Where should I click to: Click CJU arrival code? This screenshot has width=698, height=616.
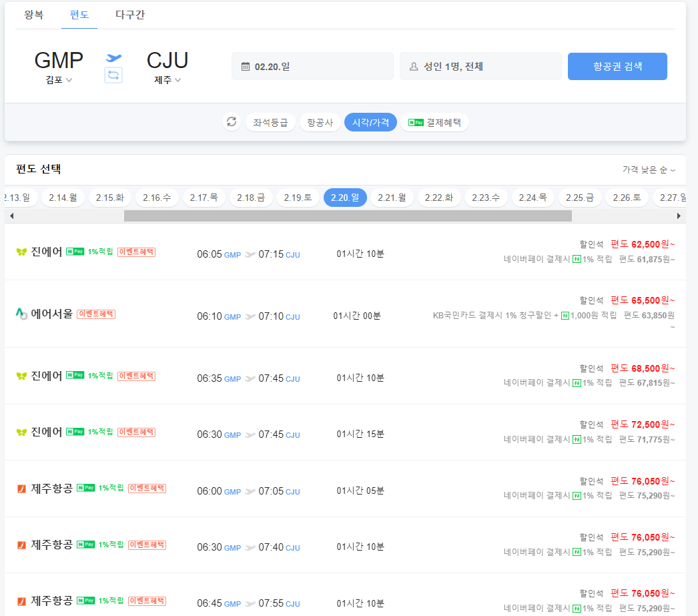click(x=167, y=61)
